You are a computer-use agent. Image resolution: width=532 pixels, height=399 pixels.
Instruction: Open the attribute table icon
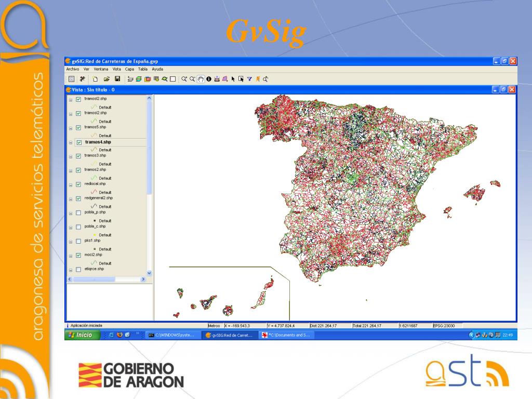[x=156, y=79]
